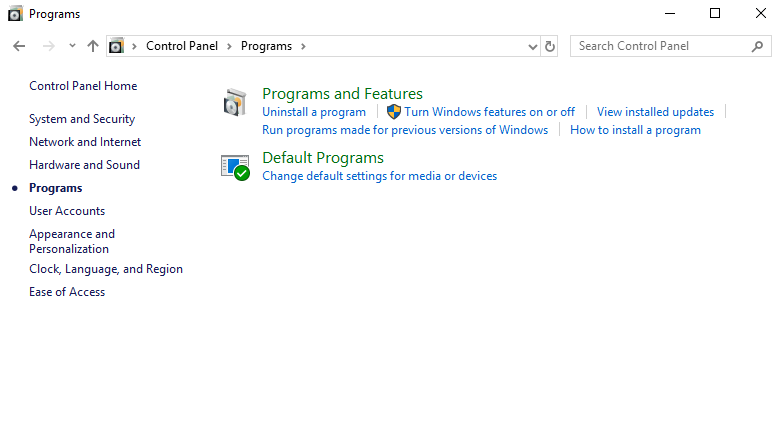Click Turn Windows features on or off

click(x=489, y=112)
